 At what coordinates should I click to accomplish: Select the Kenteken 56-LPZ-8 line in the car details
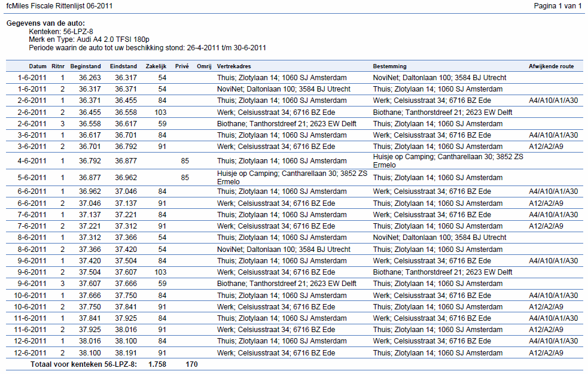61,31
